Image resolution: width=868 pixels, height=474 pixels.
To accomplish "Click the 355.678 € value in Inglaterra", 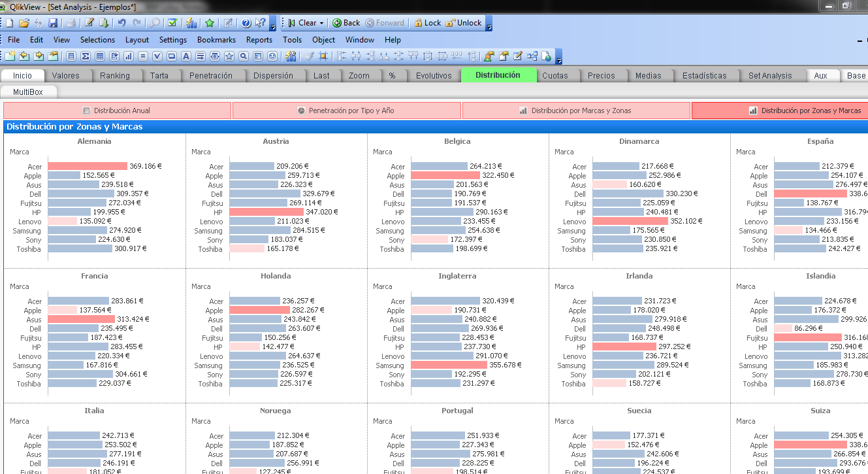I will (507, 365).
